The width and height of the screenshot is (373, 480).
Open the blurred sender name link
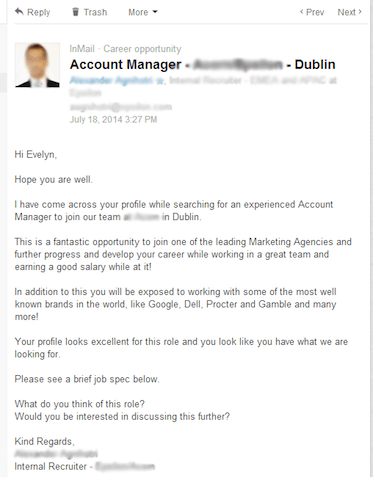point(112,80)
